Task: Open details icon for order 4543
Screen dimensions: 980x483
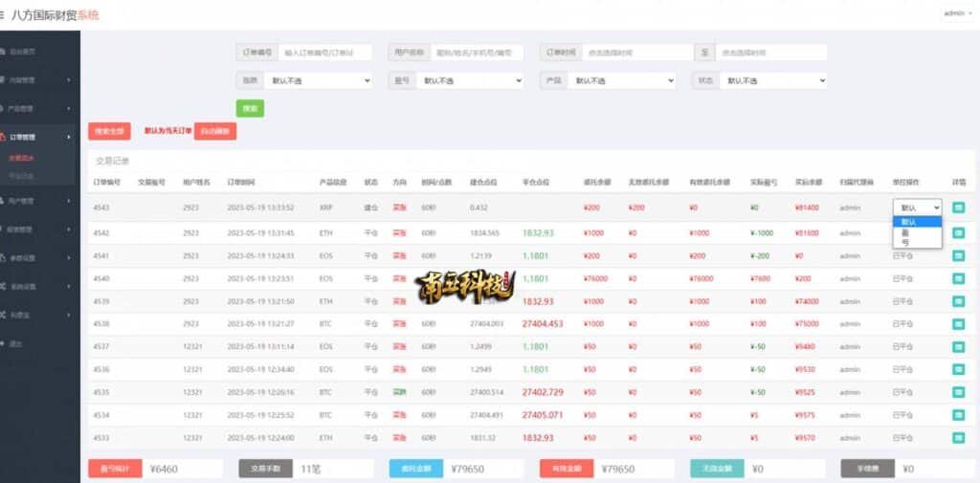Action: click(x=958, y=208)
